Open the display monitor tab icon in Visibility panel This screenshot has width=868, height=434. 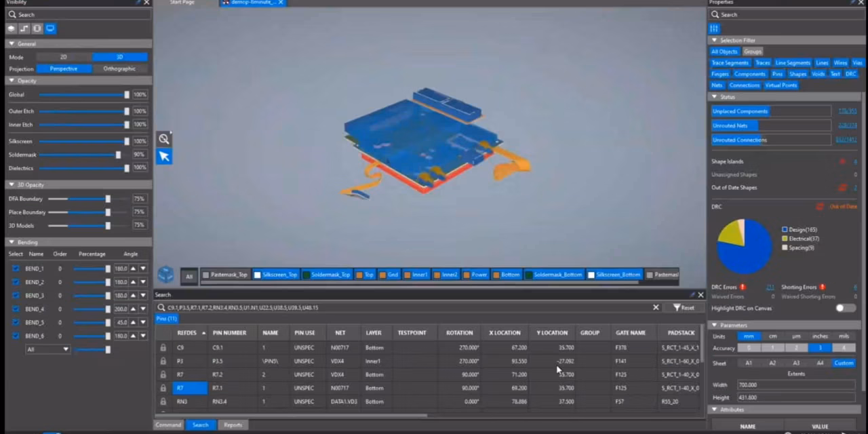(50, 28)
